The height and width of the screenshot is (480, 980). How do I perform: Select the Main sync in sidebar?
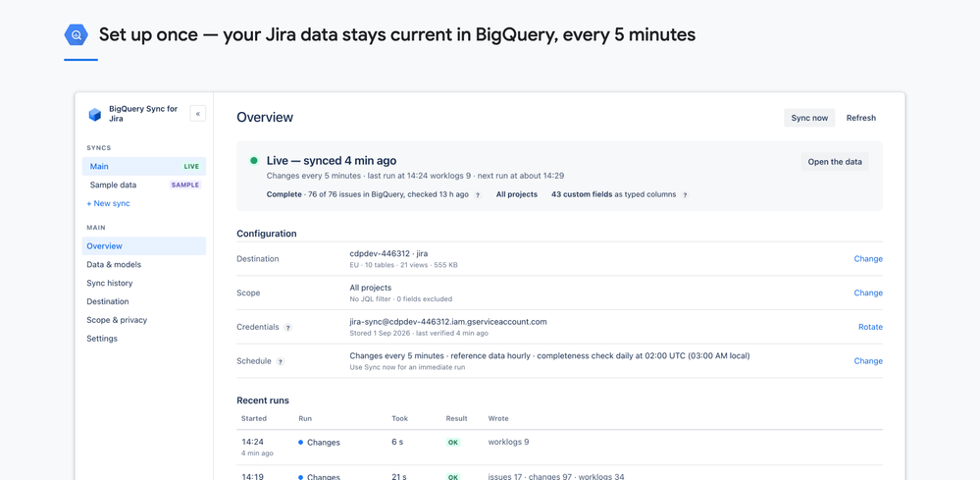pos(144,166)
